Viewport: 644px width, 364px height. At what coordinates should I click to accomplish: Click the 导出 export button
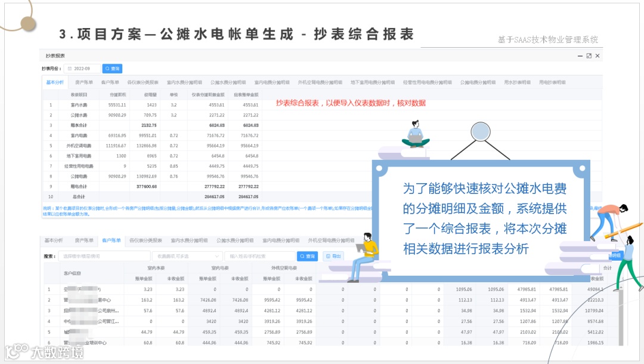pyautogui.click(x=333, y=256)
